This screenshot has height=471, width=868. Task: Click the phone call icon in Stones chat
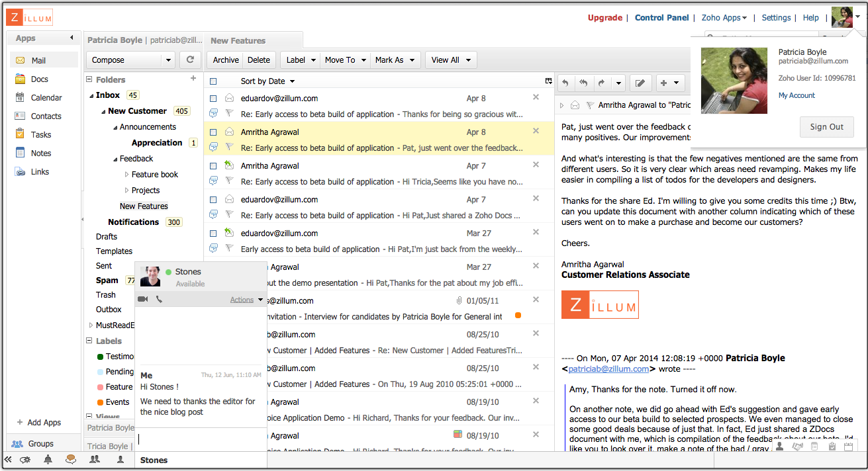(159, 300)
